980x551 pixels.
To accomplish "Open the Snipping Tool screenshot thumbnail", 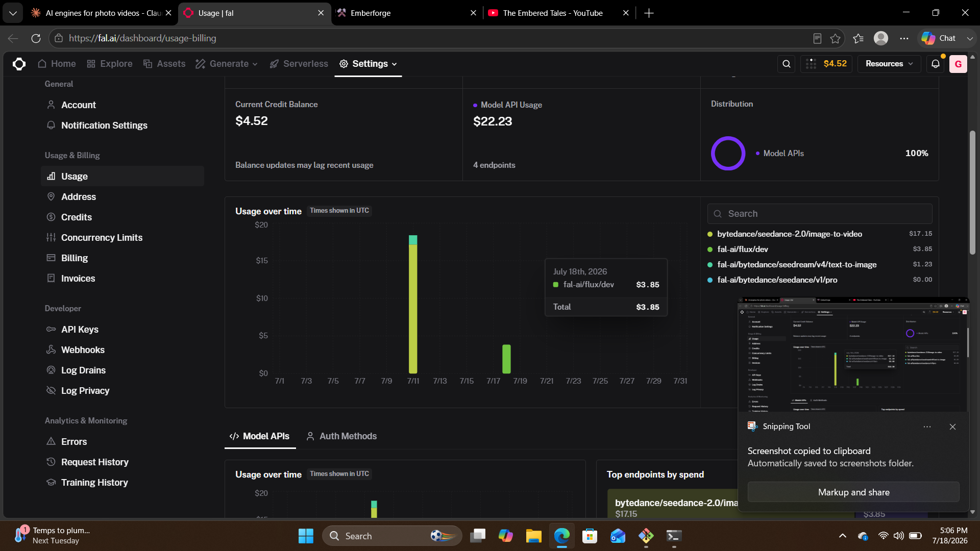I will [853, 355].
